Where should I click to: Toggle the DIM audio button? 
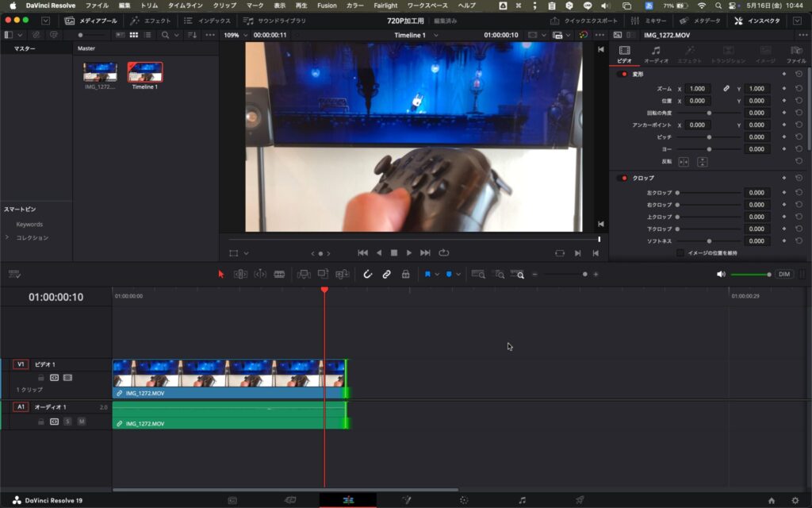point(784,274)
